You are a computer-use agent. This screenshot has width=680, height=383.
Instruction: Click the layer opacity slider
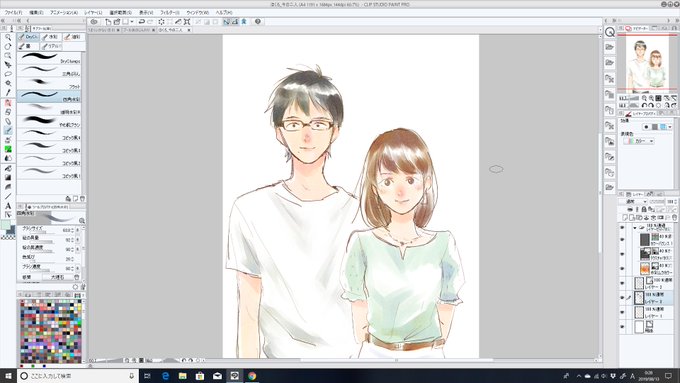tap(657, 202)
